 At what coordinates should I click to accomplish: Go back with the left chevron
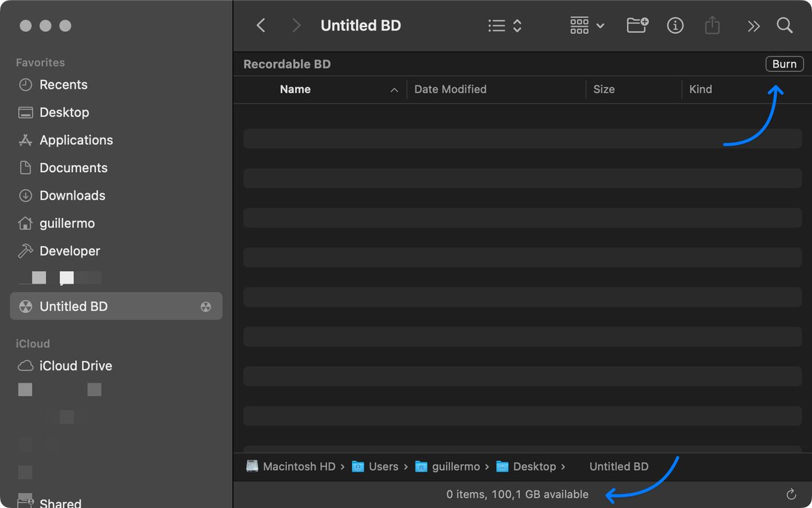pos(261,26)
